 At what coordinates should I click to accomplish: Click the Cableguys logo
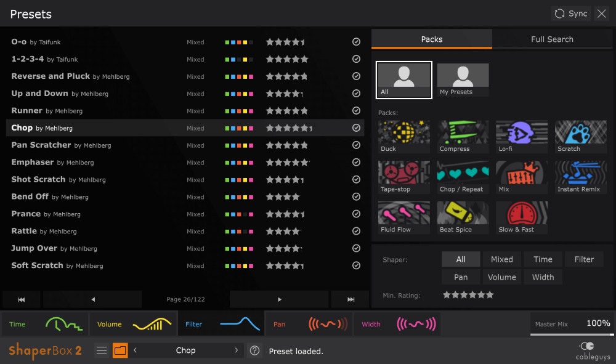click(593, 350)
